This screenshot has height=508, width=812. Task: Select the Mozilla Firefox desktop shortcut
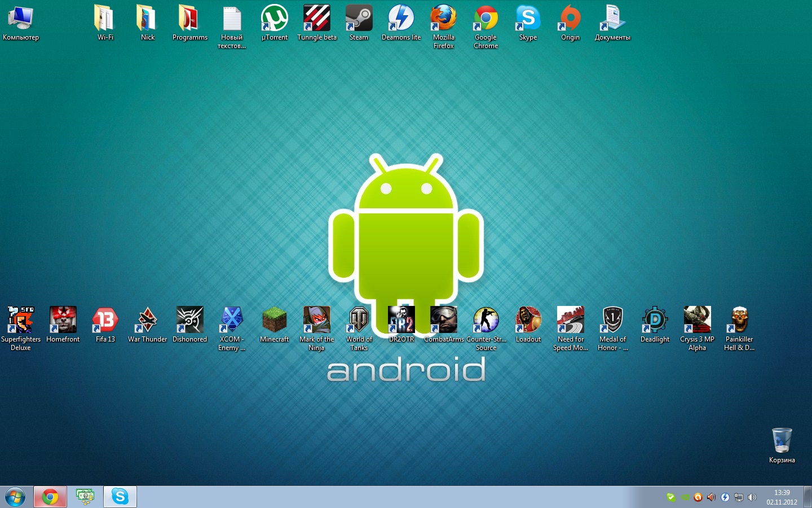pos(444,27)
